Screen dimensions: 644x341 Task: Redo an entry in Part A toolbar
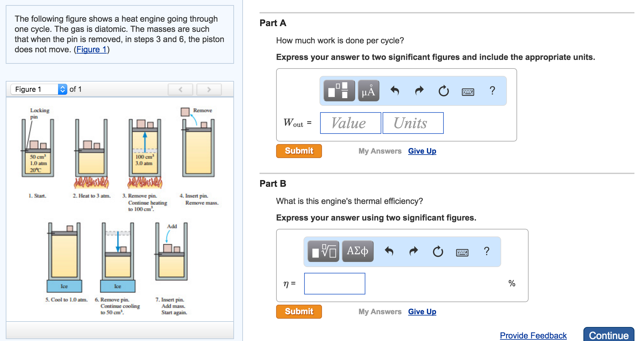(x=419, y=91)
